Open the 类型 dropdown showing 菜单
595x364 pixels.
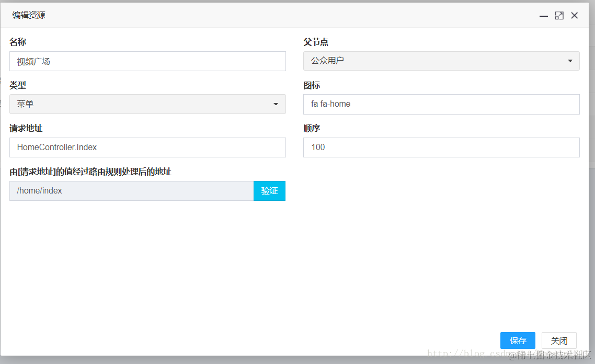147,104
